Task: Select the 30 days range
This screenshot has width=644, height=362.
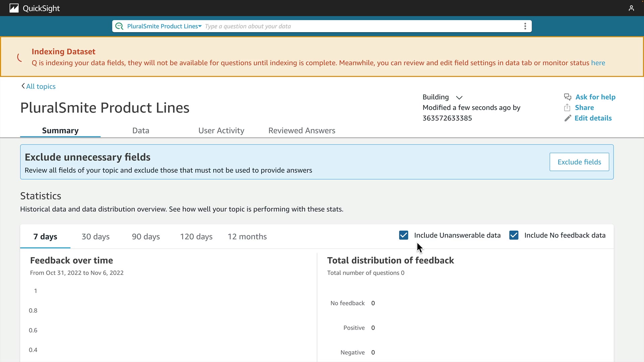Action: pyautogui.click(x=96, y=237)
